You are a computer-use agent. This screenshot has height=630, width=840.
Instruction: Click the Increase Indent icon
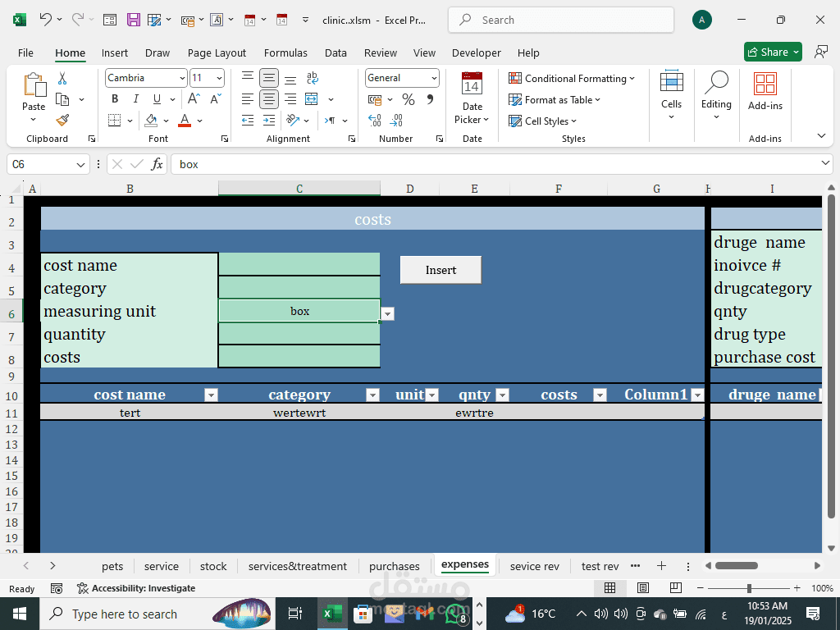(269, 120)
